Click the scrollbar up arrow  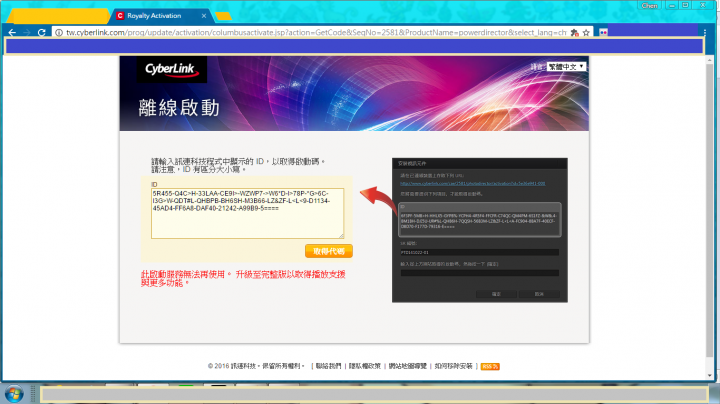tap(710, 60)
